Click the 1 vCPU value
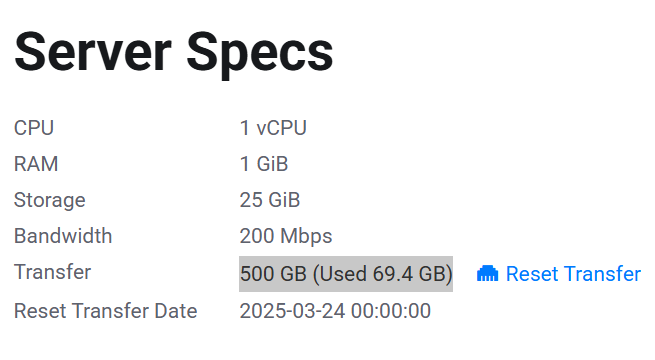Viewport: 655px width, 360px height. (x=273, y=128)
